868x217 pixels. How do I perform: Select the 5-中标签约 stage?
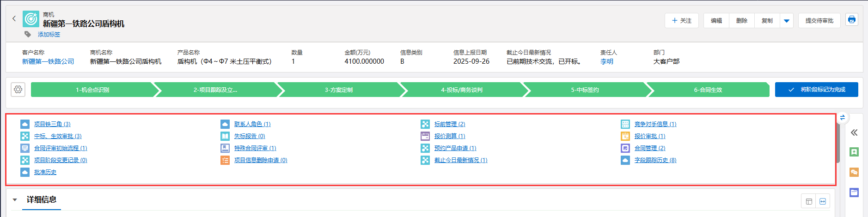coord(585,90)
